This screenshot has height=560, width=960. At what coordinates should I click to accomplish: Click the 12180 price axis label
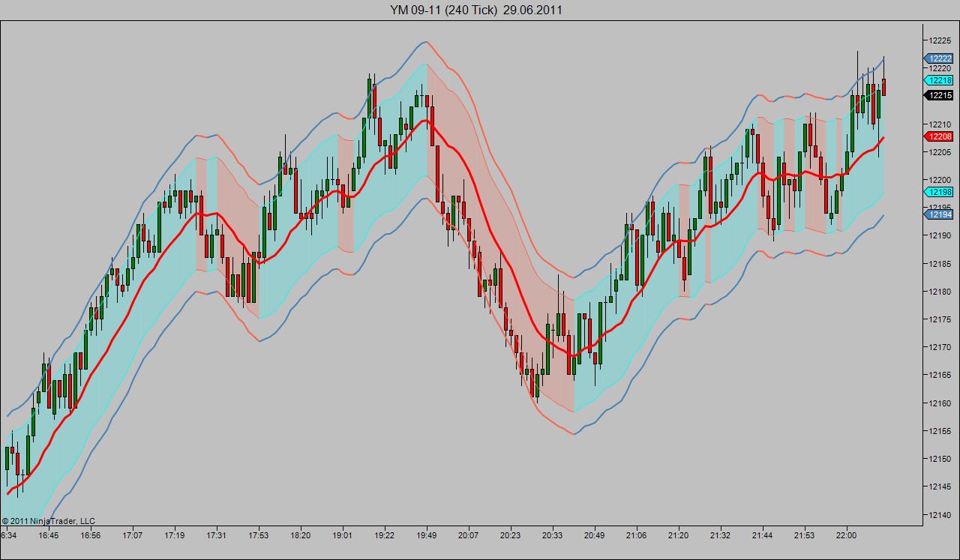pos(940,292)
